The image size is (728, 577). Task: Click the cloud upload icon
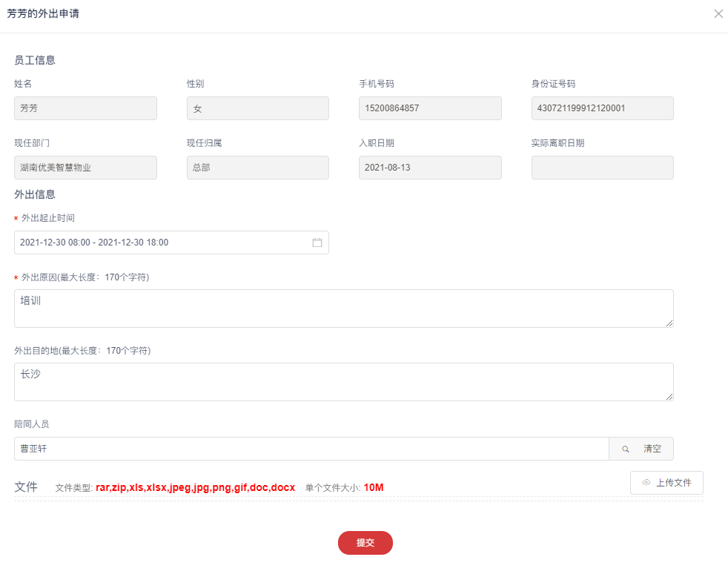click(646, 483)
